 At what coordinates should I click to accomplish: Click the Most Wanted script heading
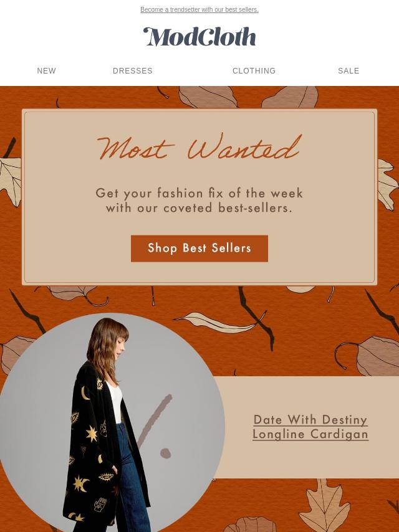click(199, 146)
